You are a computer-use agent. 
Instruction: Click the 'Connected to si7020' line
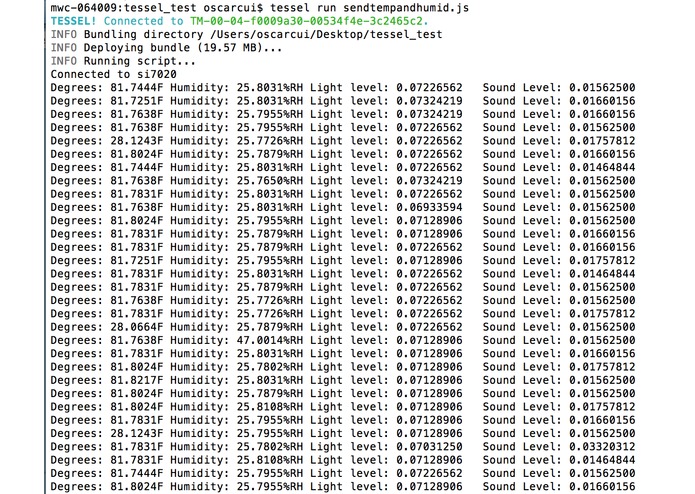(x=113, y=74)
